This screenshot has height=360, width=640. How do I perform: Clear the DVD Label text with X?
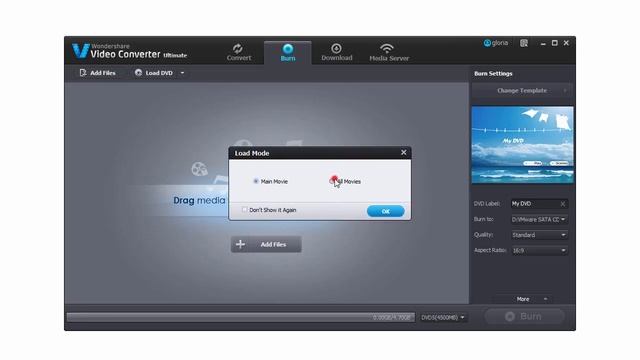[x=563, y=204]
